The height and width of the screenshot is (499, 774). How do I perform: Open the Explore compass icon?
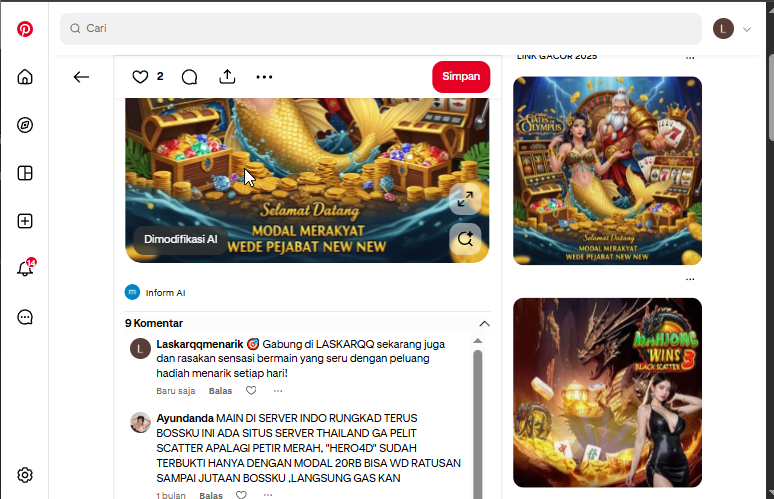click(25, 125)
